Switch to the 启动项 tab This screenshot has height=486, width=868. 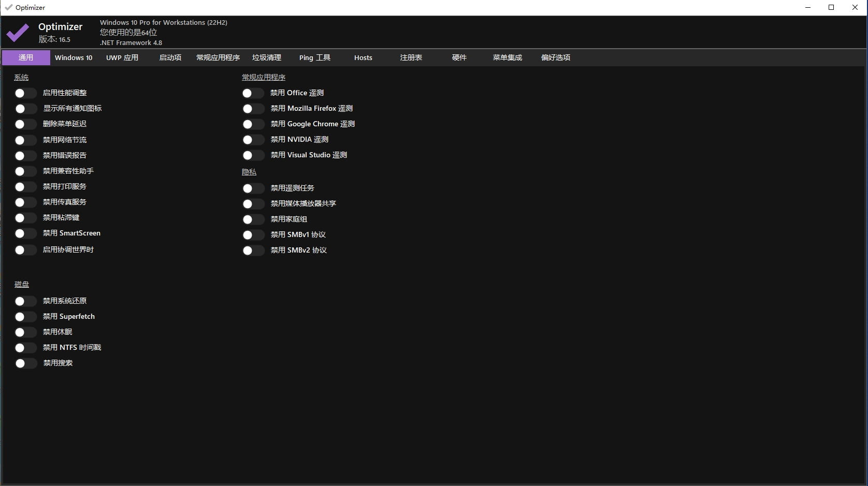point(170,57)
